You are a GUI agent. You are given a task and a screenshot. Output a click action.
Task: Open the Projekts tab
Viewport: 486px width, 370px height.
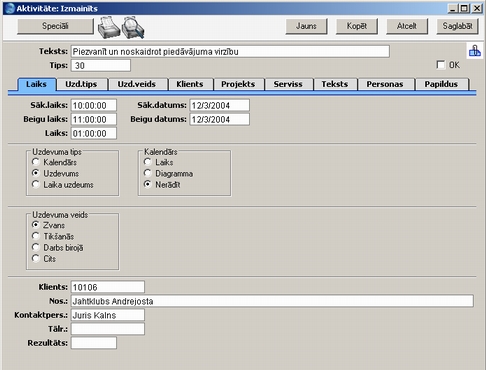tap(238, 84)
